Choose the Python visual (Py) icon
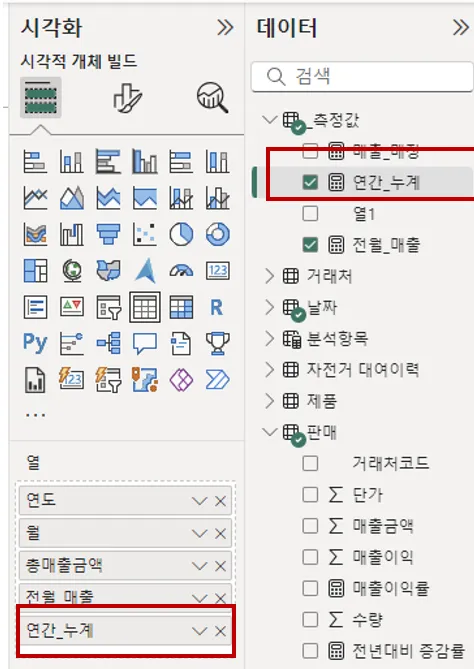The image size is (474, 669). (35, 343)
